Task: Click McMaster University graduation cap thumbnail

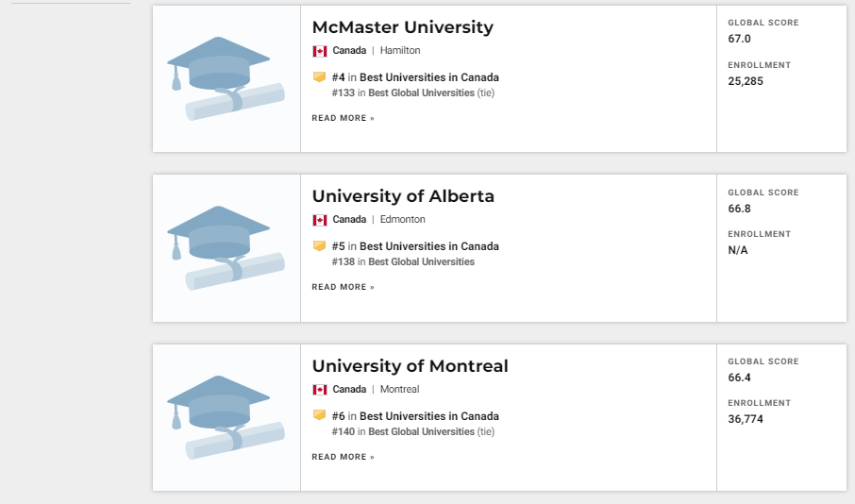Action: click(x=226, y=79)
